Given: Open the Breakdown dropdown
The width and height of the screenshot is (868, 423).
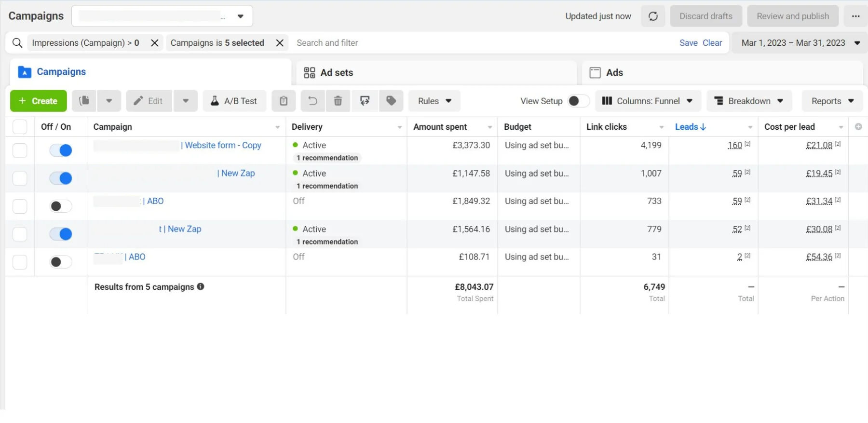Looking at the screenshot, I should (x=749, y=101).
